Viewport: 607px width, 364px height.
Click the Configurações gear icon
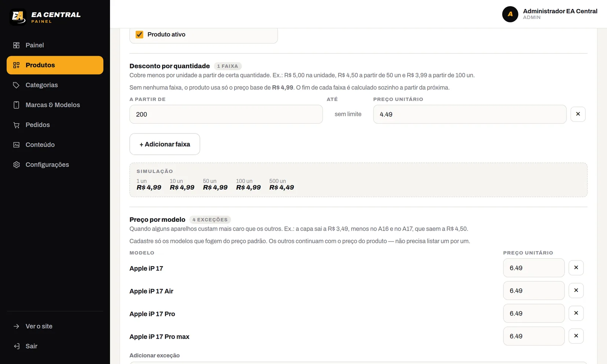[16, 165]
